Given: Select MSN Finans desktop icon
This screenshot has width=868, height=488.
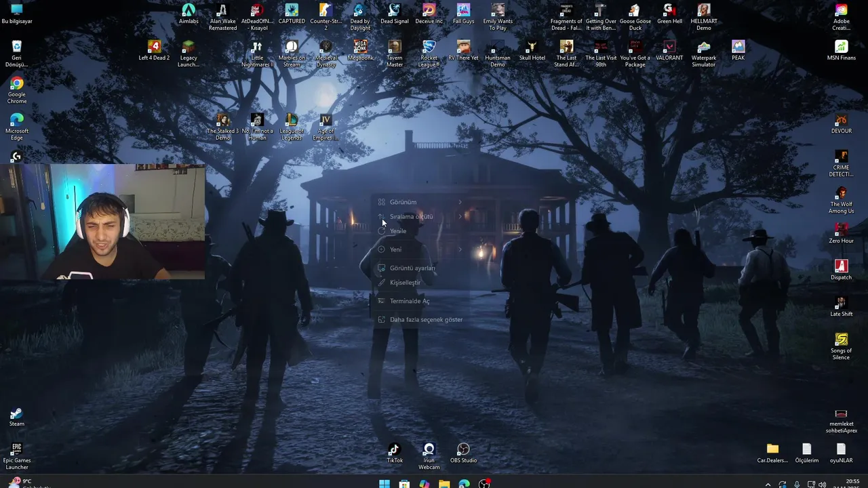Looking at the screenshot, I should pos(841,50).
